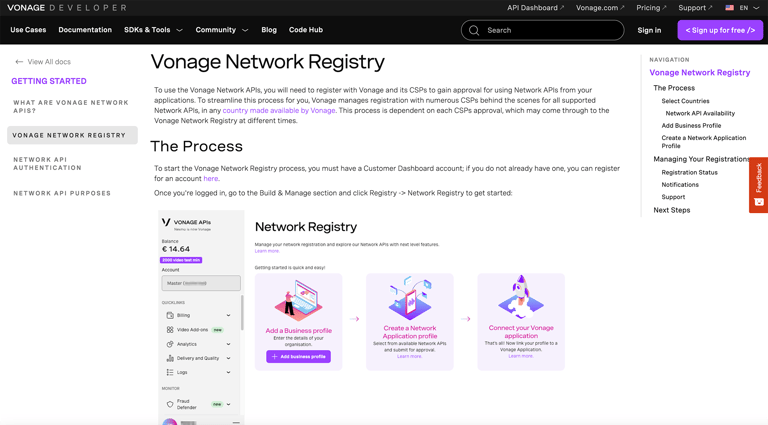Click the Delivery and Quality icon
This screenshot has width=768, height=425.
coord(170,358)
